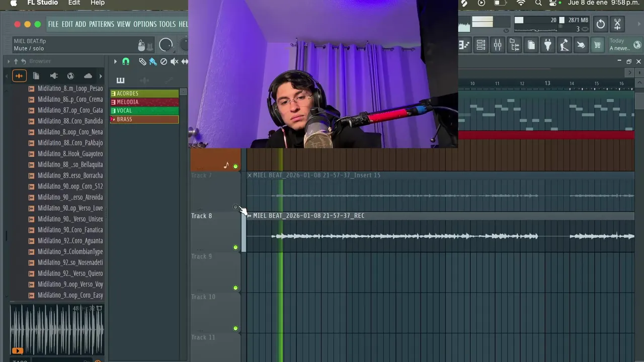Image resolution: width=644 pixels, height=362 pixels.
Task: Open macOS Control Center toggle icon
Action: pos(554,3)
